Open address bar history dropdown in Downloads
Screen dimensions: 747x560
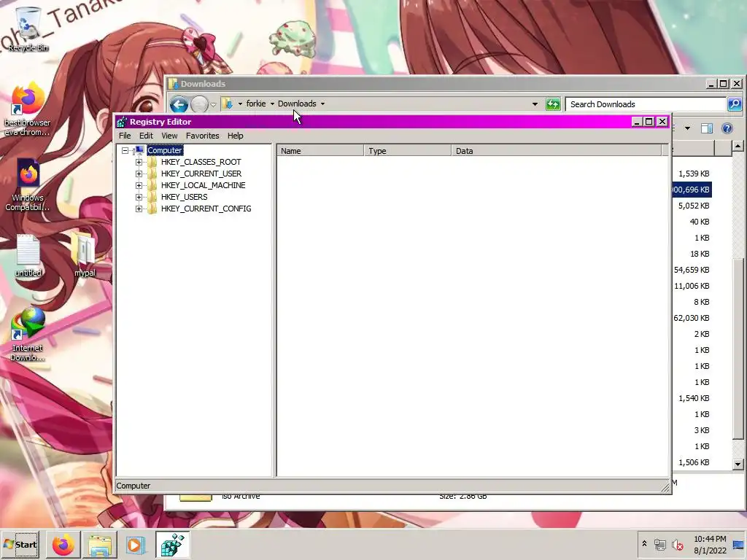tap(535, 104)
